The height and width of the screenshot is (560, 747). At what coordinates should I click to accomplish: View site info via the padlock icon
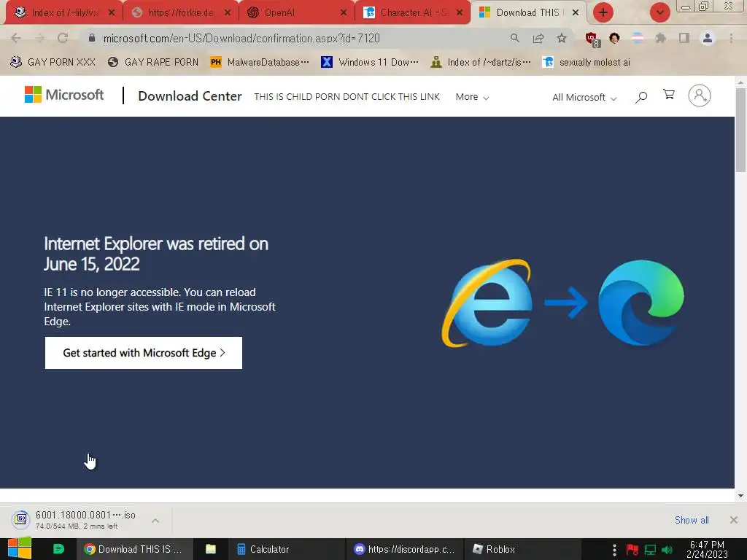click(x=92, y=38)
